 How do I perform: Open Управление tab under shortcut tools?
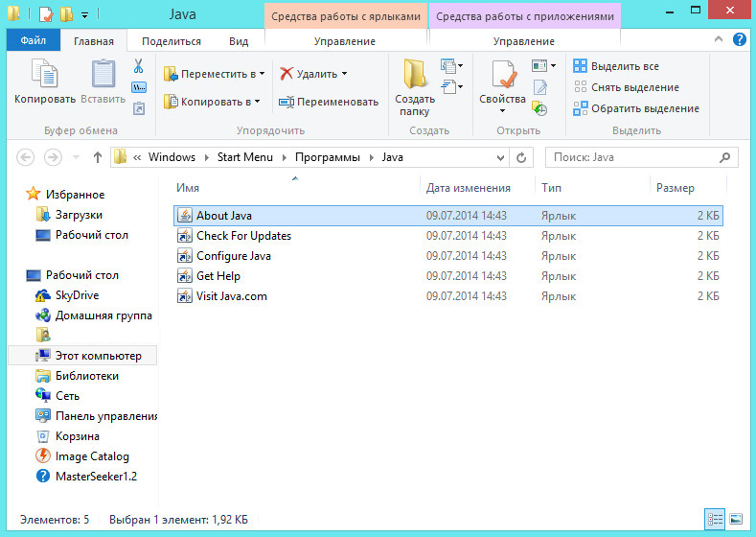(x=345, y=41)
